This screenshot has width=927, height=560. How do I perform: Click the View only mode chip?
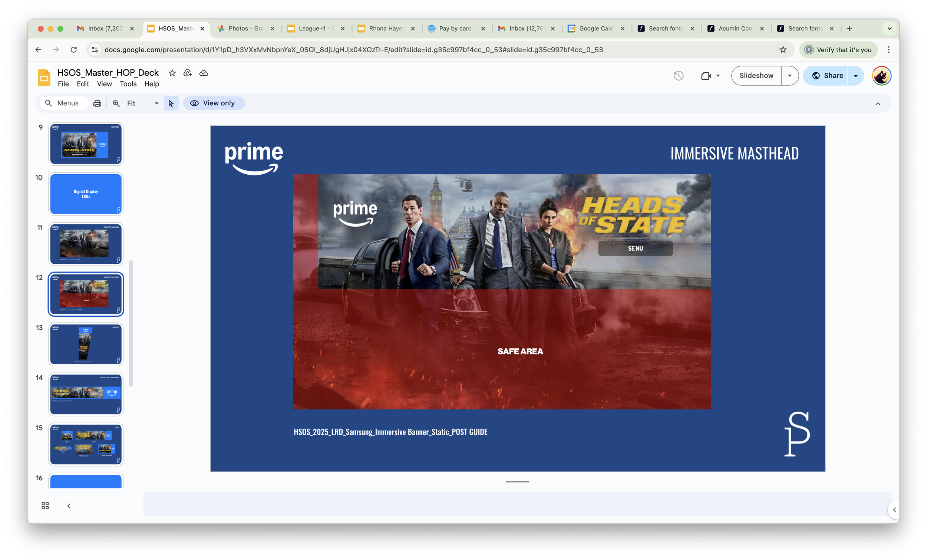(x=214, y=103)
